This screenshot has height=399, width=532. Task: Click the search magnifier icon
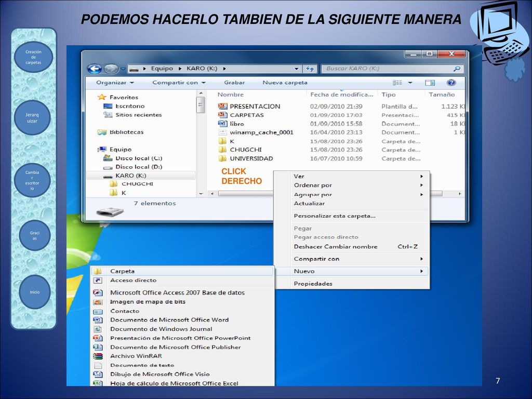coord(457,69)
